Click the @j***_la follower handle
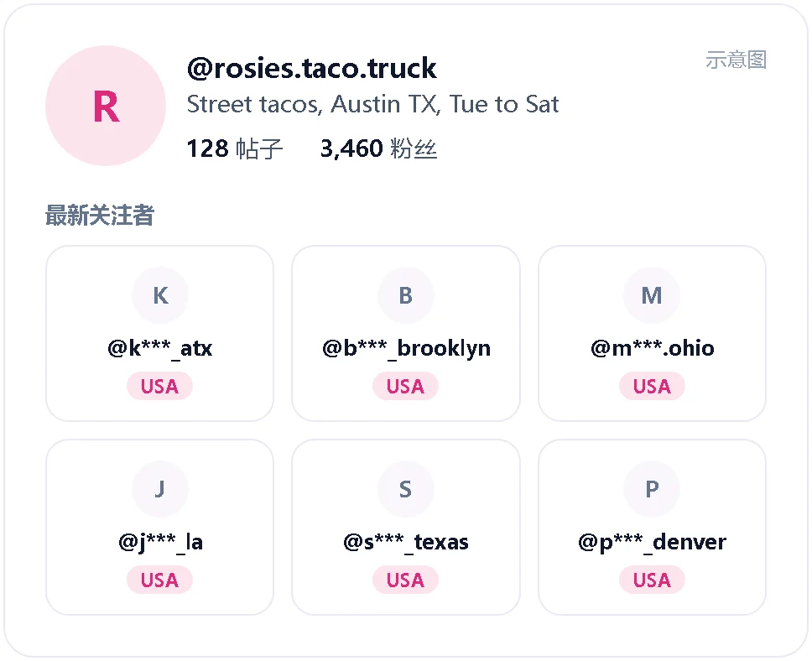 160,542
